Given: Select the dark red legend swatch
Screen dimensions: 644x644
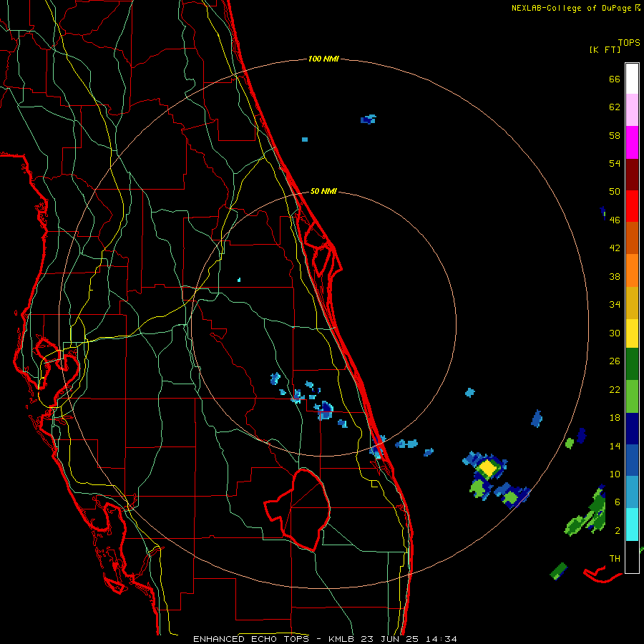Looking at the screenshot, I should 632,175.
